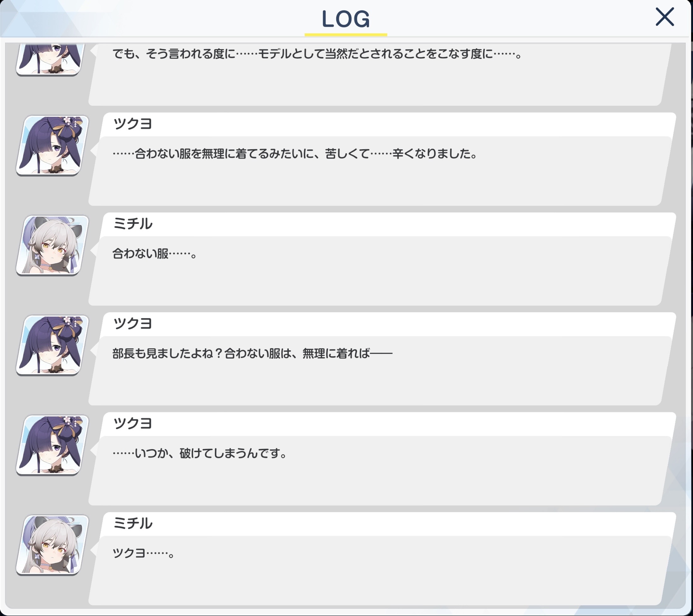Close the LOG window with the X

tap(665, 17)
